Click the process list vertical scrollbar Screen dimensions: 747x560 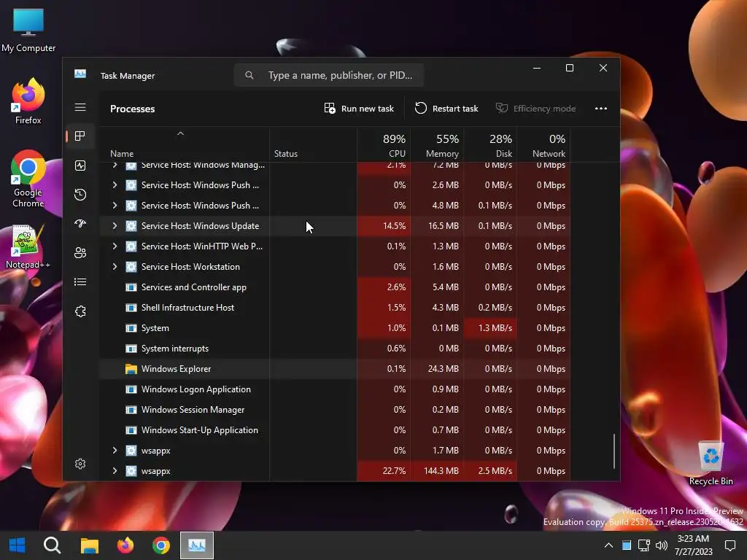pos(614,451)
